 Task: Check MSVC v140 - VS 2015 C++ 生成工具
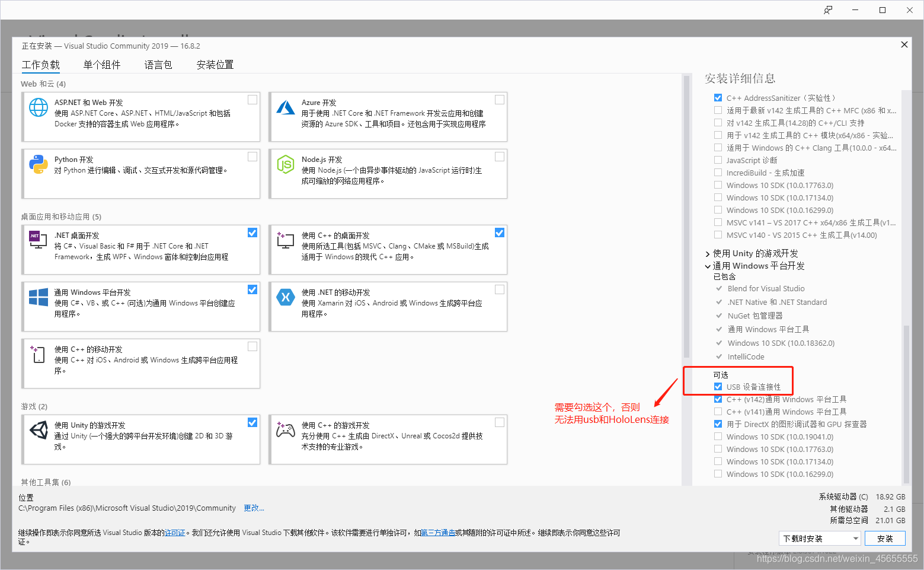click(718, 235)
